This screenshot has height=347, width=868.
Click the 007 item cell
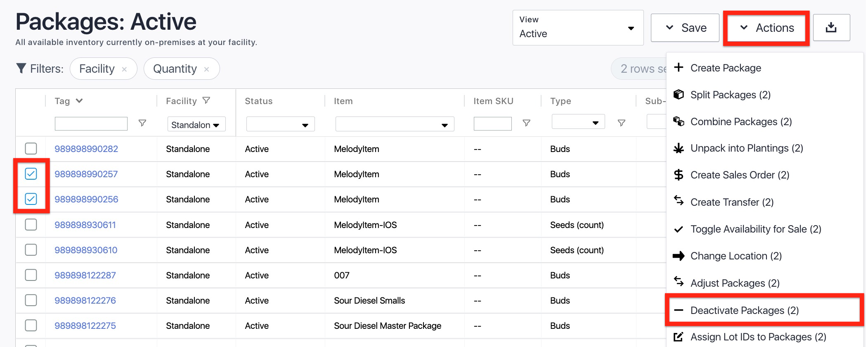[342, 275]
